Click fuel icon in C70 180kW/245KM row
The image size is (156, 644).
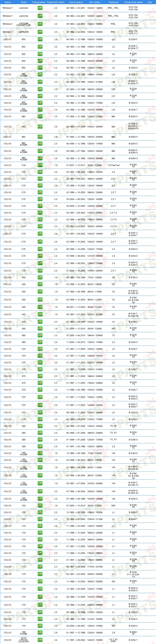coord(40,227)
